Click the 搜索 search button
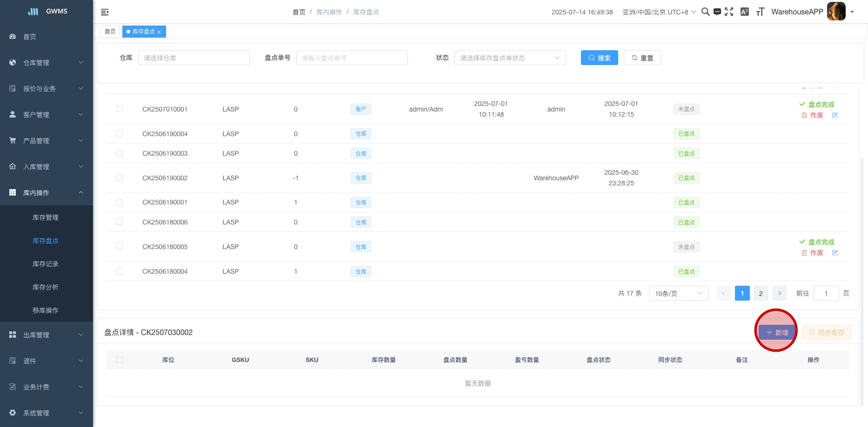Viewport: 868px width, 427px height. tap(599, 58)
